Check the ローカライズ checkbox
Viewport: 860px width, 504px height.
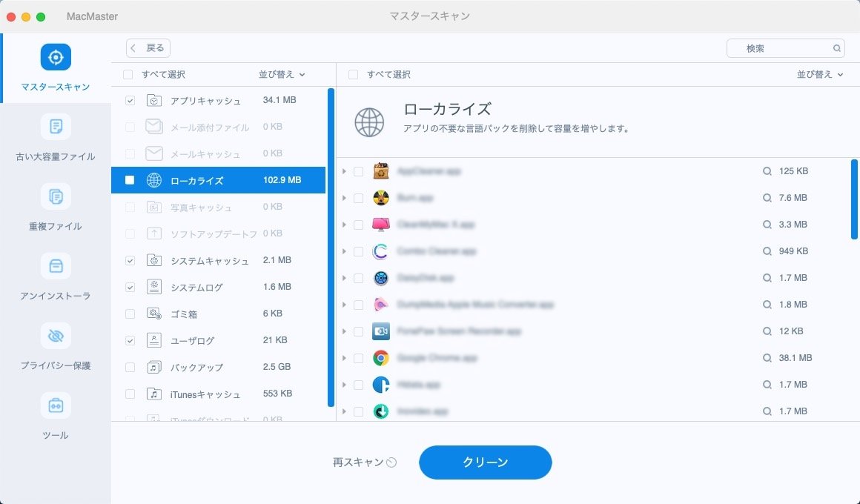click(130, 180)
